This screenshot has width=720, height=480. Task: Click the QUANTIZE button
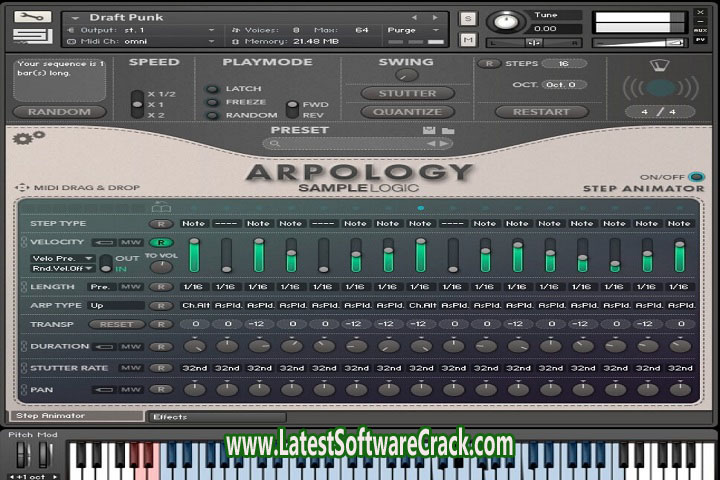click(408, 112)
